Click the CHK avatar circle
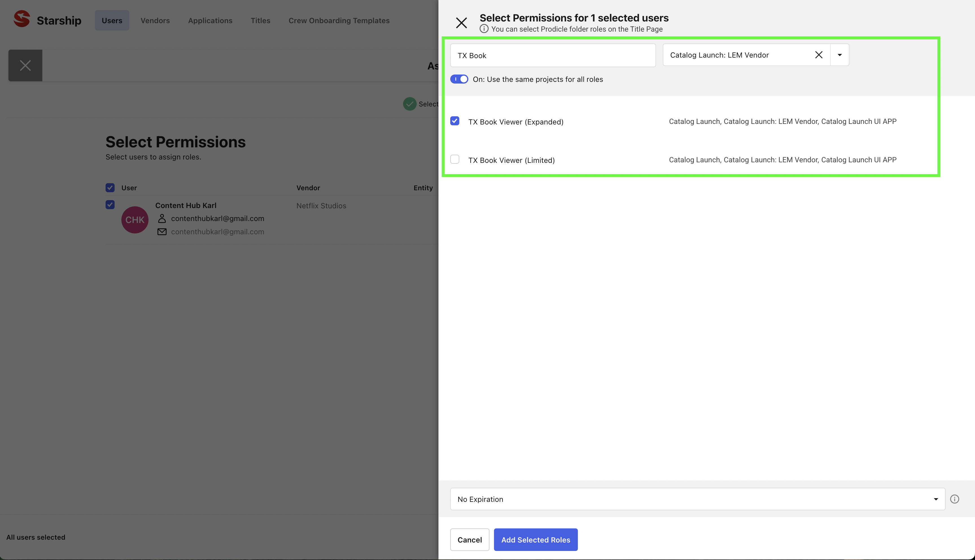Viewport: 975px width, 560px height. pos(135,220)
